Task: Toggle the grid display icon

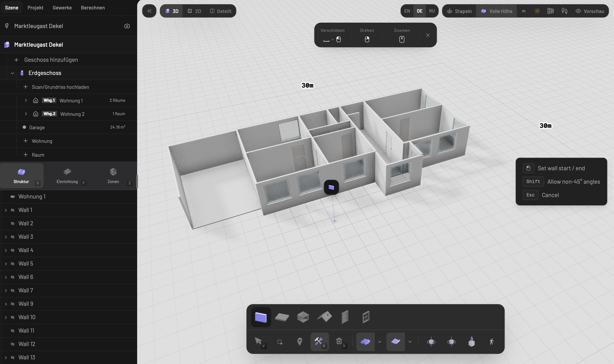Action: tap(550, 11)
